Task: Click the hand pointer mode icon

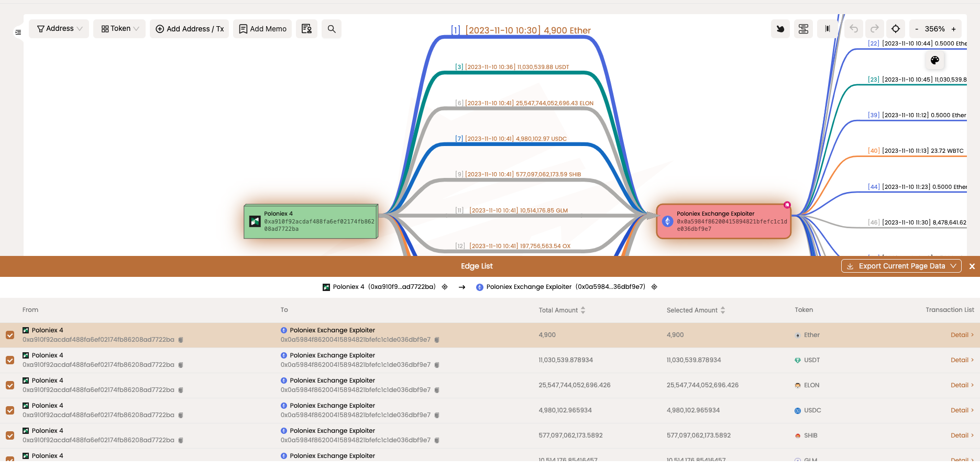Action: 780,29
